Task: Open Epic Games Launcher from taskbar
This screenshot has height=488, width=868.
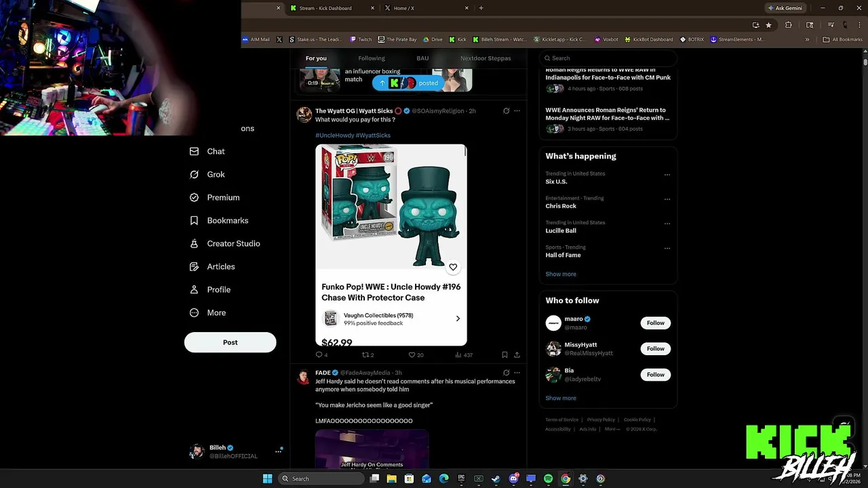Action: click(x=461, y=479)
